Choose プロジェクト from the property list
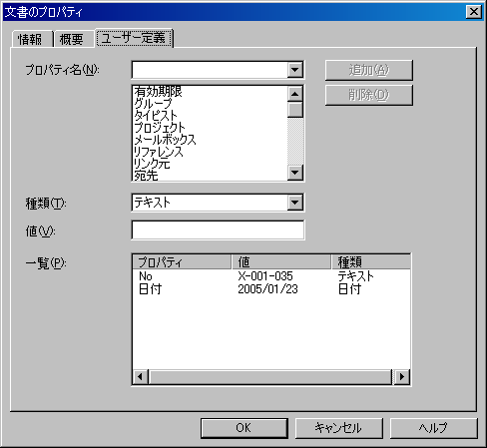The height and width of the screenshot is (448, 487). point(210,128)
